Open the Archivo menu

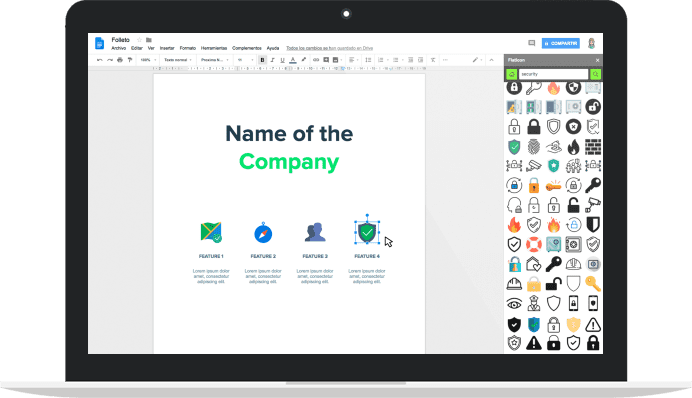point(118,48)
